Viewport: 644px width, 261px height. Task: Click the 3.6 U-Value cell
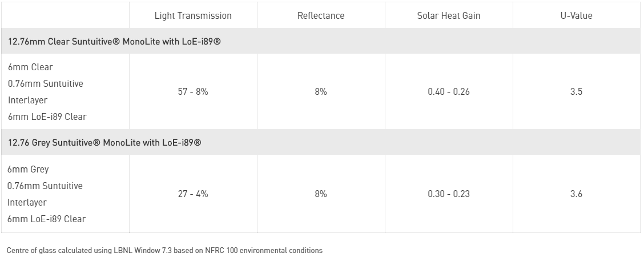click(576, 194)
